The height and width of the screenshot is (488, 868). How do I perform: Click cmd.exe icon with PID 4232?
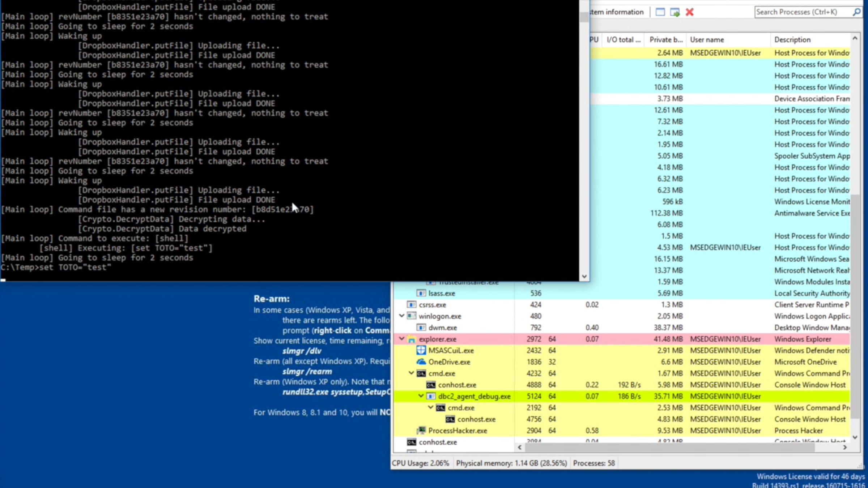point(421,373)
